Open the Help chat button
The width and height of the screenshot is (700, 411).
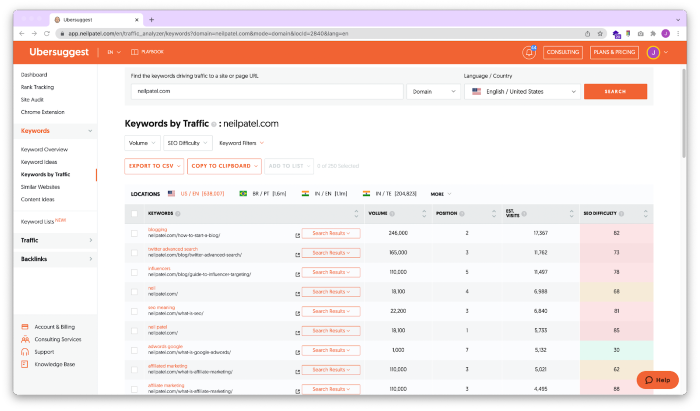(658, 380)
